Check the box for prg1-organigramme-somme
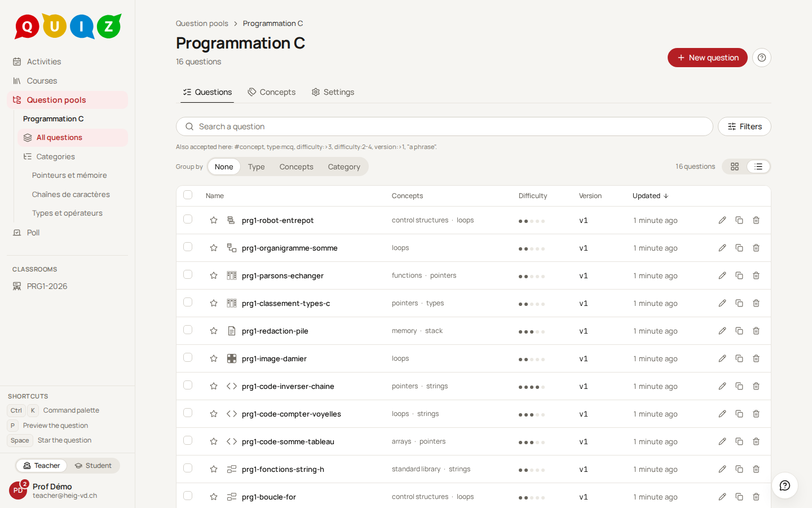Screen dimensions: 812x508 point(188,247)
